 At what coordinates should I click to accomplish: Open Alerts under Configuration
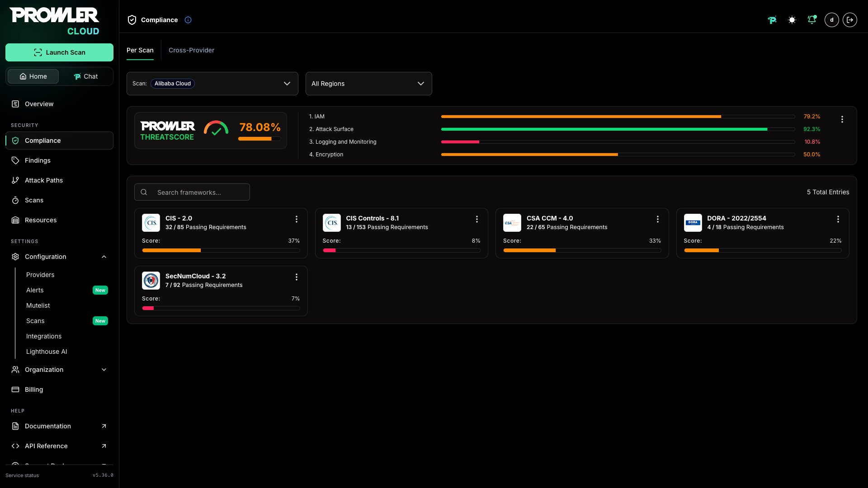[x=35, y=290]
